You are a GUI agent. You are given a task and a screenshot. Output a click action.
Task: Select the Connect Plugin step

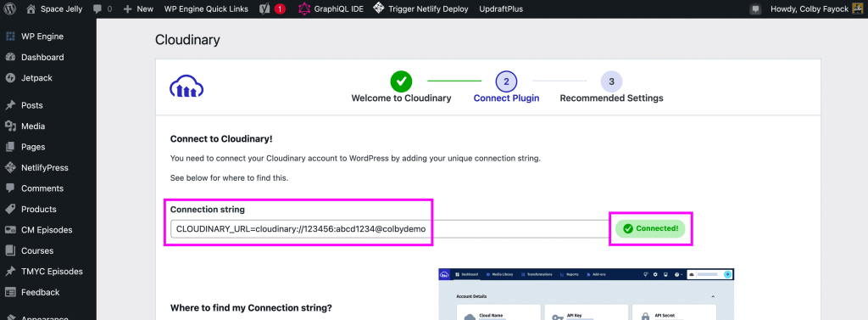[x=507, y=88]
